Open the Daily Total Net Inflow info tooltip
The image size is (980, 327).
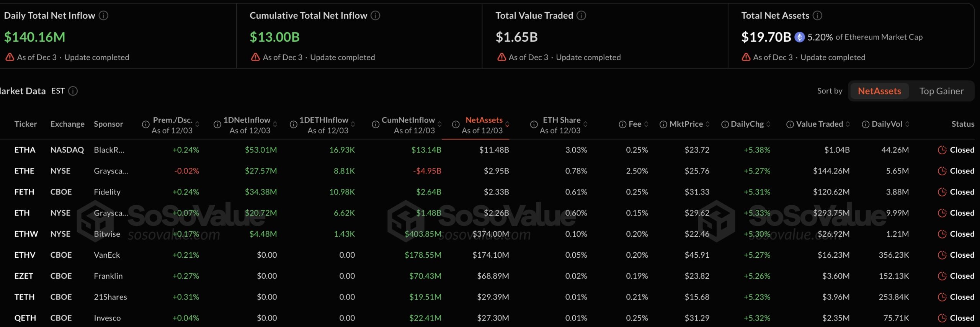click(x=103, y=15)
